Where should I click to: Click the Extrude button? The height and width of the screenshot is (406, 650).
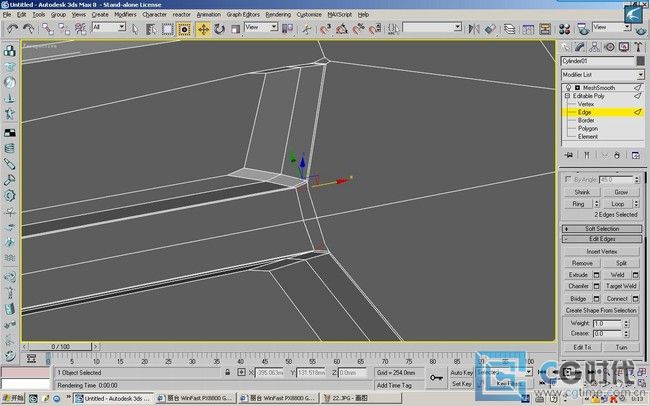578,275
